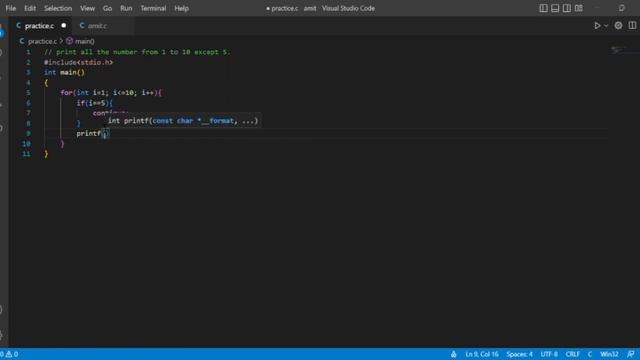Click the for loop statement on line 5
The image size is (640, 360).
[111, 93]
